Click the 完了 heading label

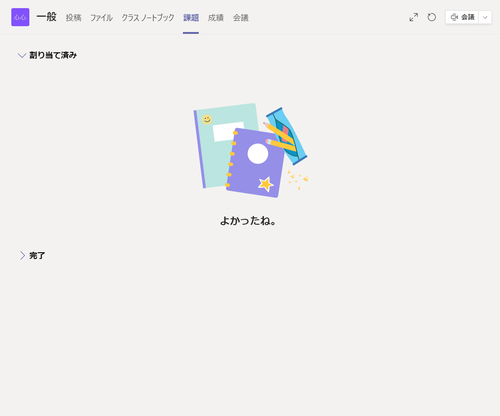pos(37,256)
